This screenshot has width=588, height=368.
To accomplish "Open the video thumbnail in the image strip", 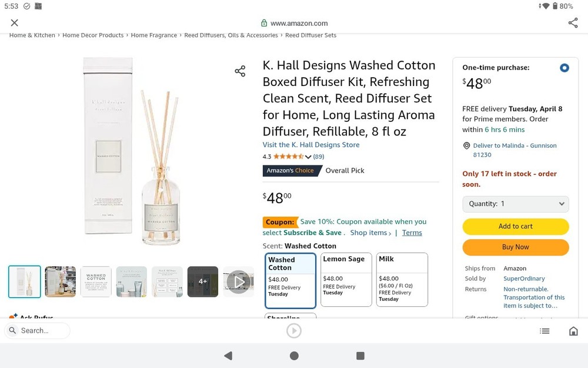I will (x=238, y=281).
